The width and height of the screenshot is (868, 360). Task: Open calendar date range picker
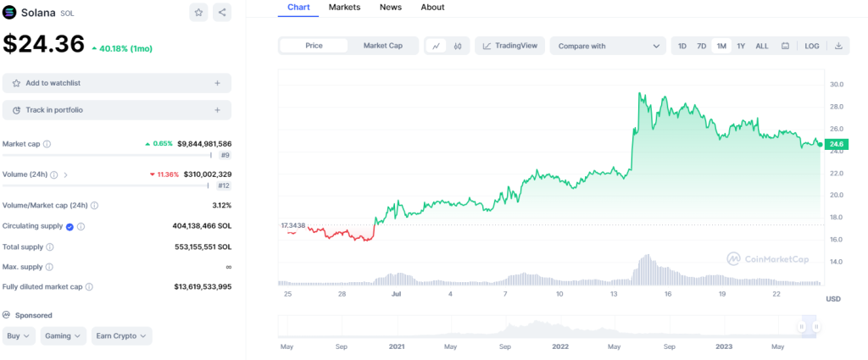(x=785, y=46)
